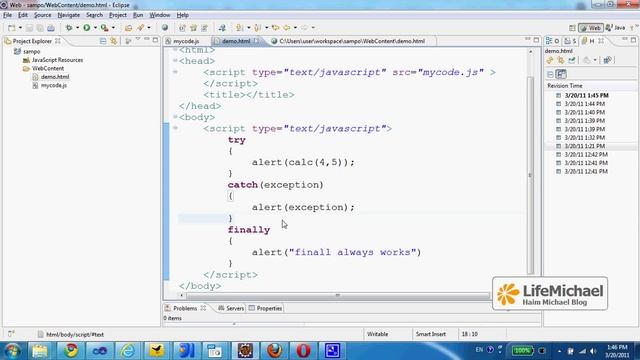Open the File menu
Screen dimensions: 640x360
(7, 15)
